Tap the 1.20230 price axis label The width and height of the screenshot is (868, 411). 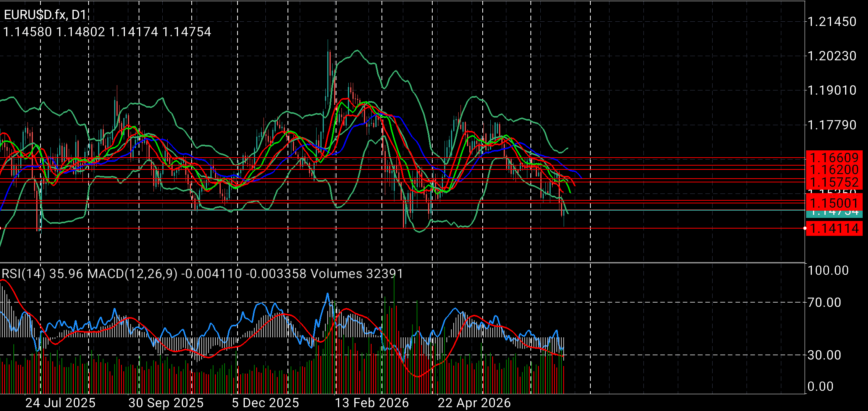pos(832,56)
